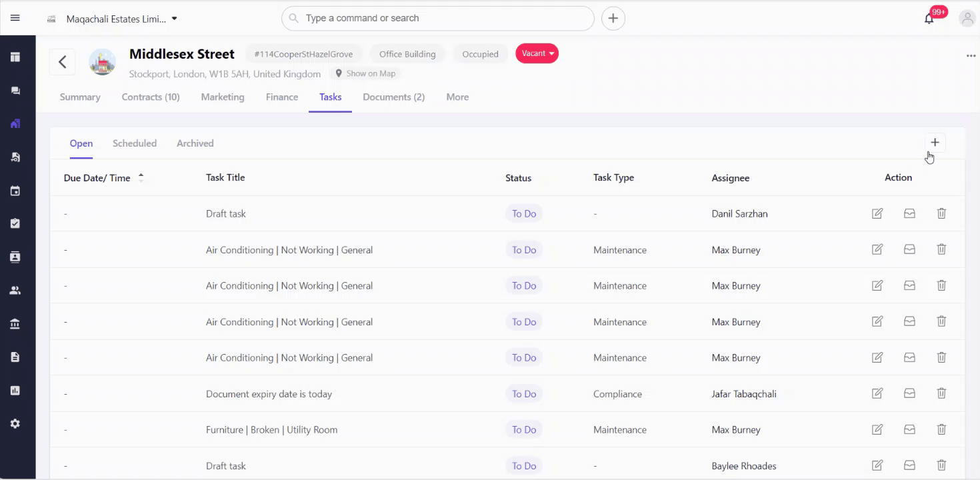The height and width of the screenshot is (480, 980).
Task: Click the Show on Map link
Action: click(x=365, y=73)
